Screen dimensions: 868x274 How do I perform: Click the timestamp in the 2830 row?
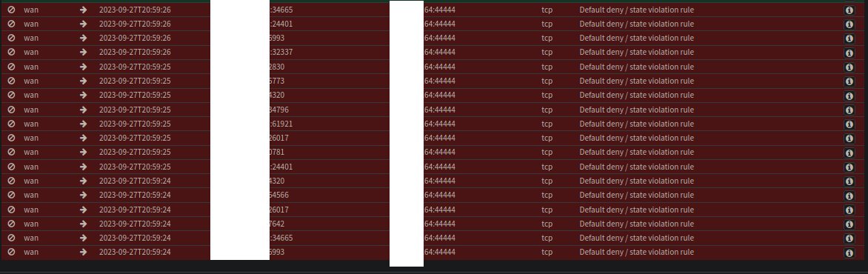135,67
